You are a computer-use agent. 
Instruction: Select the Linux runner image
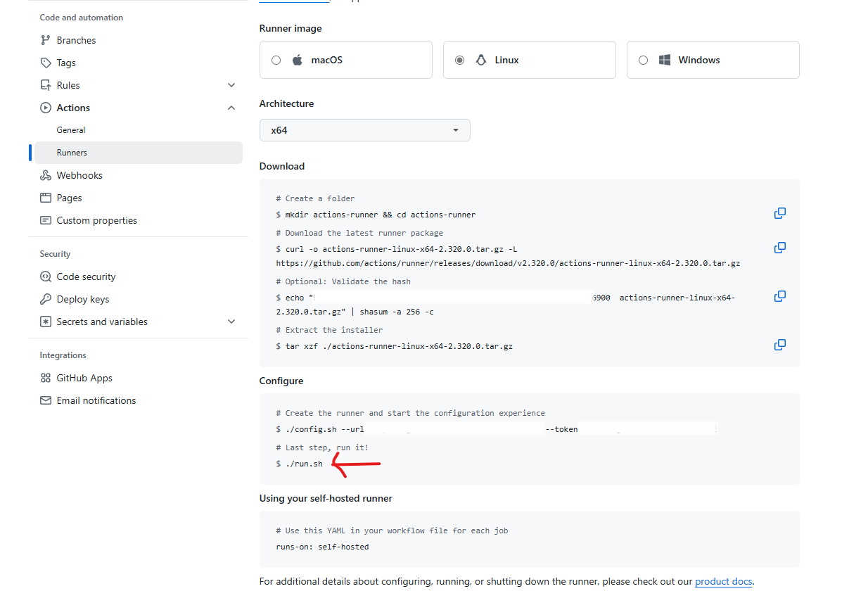point(459,61)
